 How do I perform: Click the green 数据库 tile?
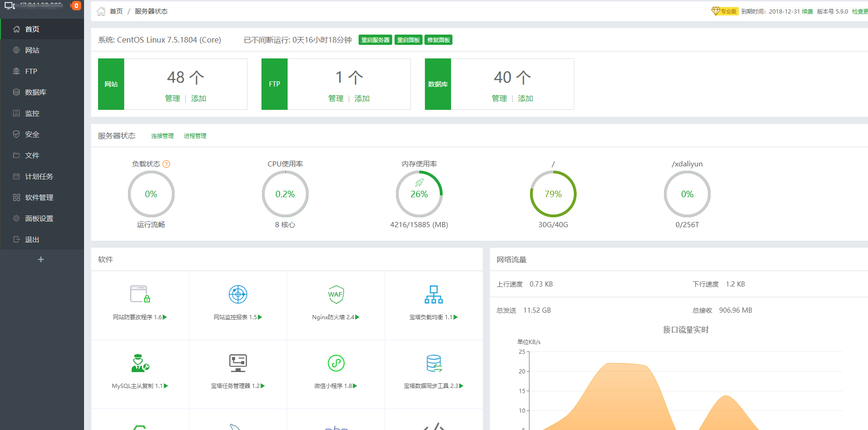pos(438,84)
